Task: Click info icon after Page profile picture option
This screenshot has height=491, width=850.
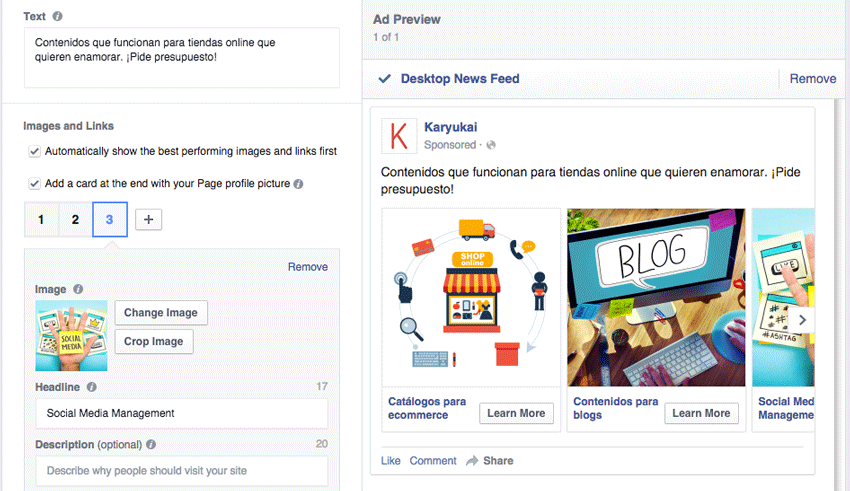Action: (x=298, y=184)
